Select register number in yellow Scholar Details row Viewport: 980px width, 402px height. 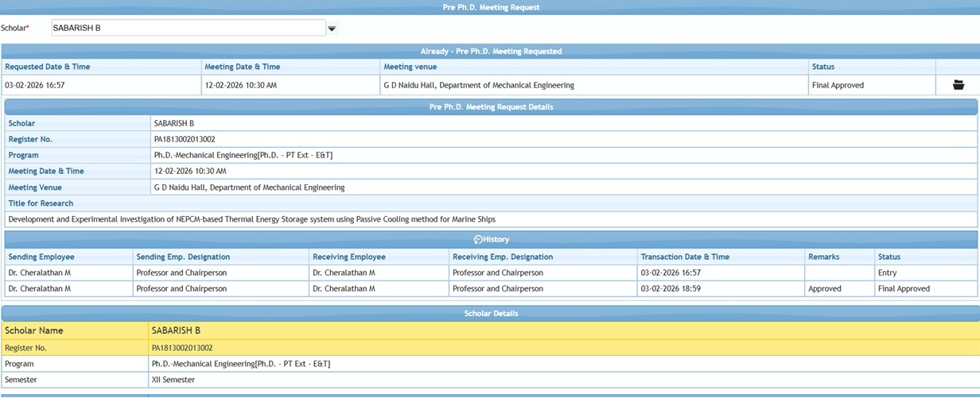[182, 348]
